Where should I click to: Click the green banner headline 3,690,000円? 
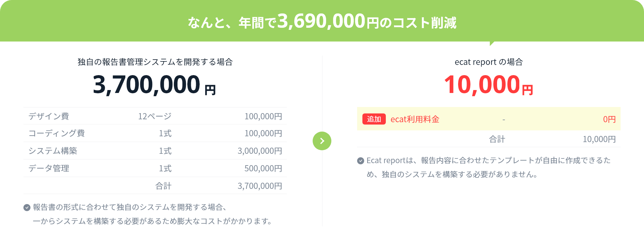328,21
